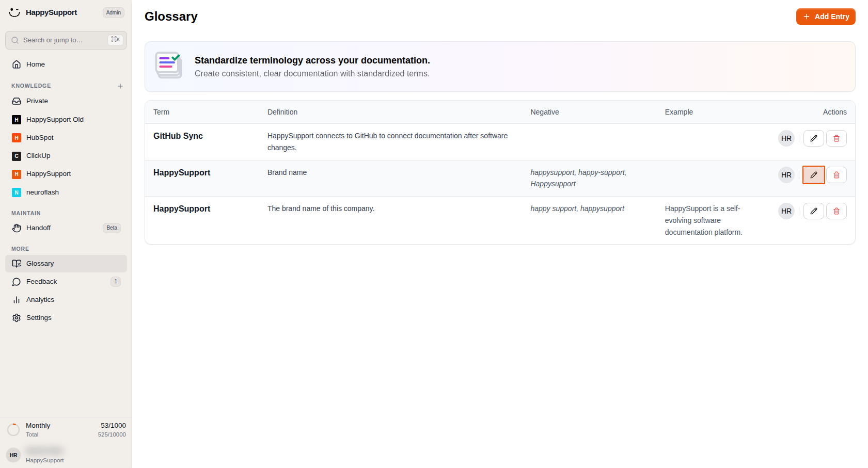
Task: Click the 'happy support, happysupport' negative terms
Action: 577,208
